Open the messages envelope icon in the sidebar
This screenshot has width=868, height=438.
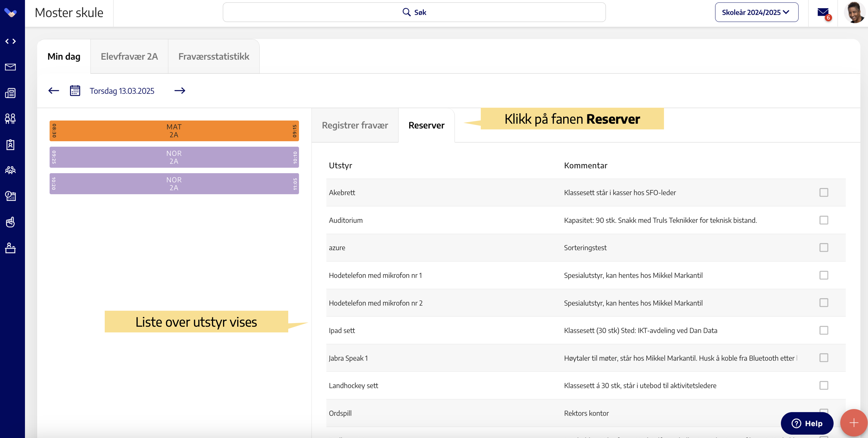coord(11,67)
